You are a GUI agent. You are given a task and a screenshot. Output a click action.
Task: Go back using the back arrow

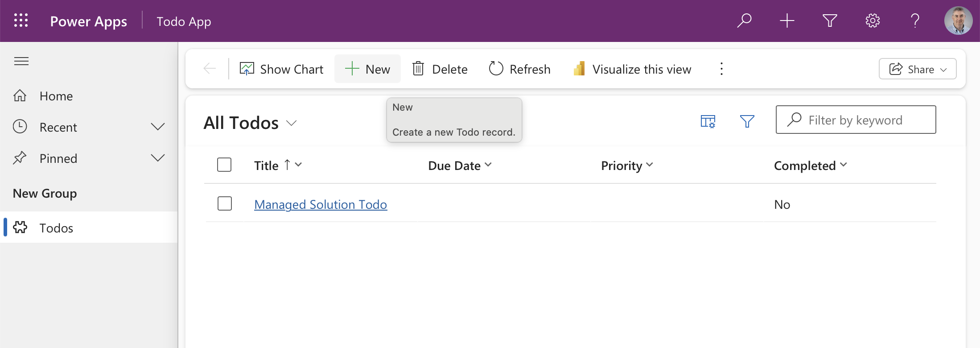point(210,69)
